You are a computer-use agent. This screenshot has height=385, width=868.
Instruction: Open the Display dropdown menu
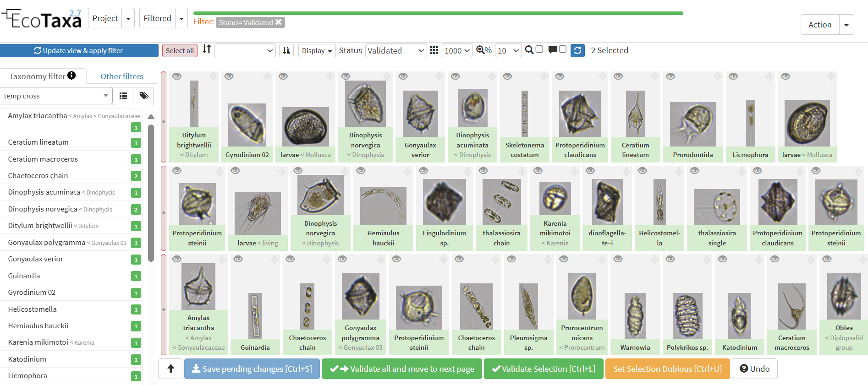[317, 50]
